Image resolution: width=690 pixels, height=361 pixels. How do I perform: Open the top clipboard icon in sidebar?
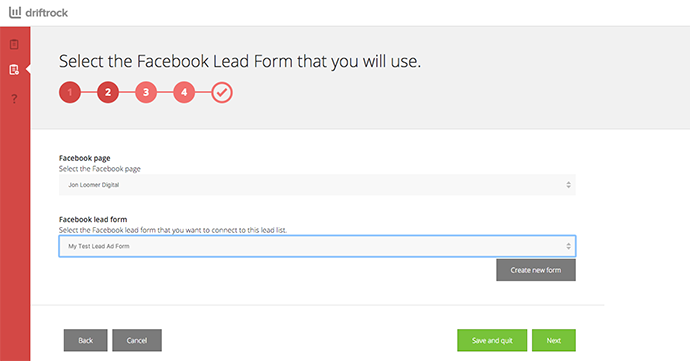(14, 44)
